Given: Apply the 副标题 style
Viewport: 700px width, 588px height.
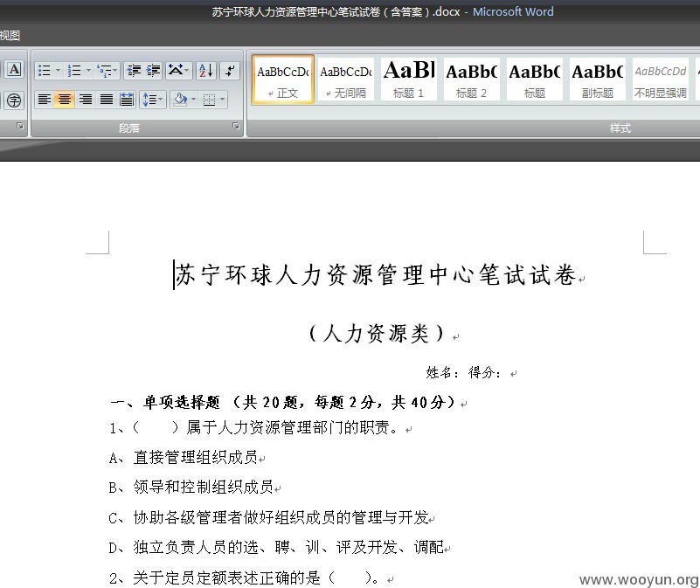Looking at the screenshot, I should pyautogui.click(x=598, y=80).
